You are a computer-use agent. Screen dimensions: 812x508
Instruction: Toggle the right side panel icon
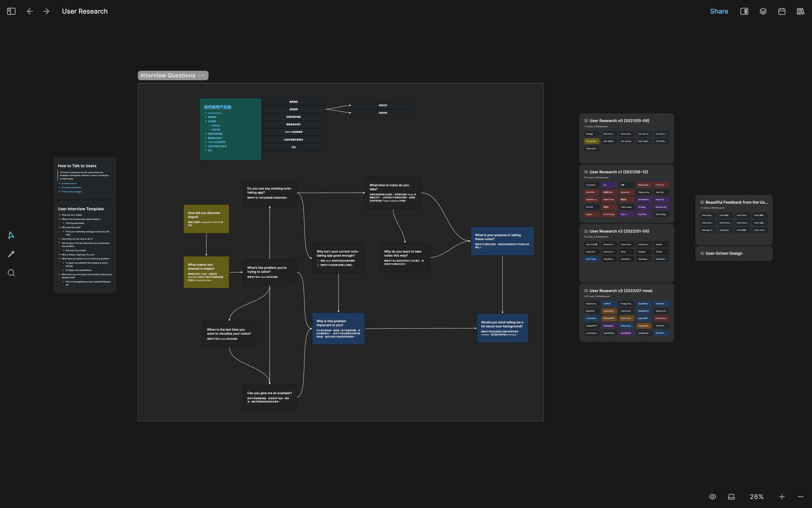(x=744, y=11)
